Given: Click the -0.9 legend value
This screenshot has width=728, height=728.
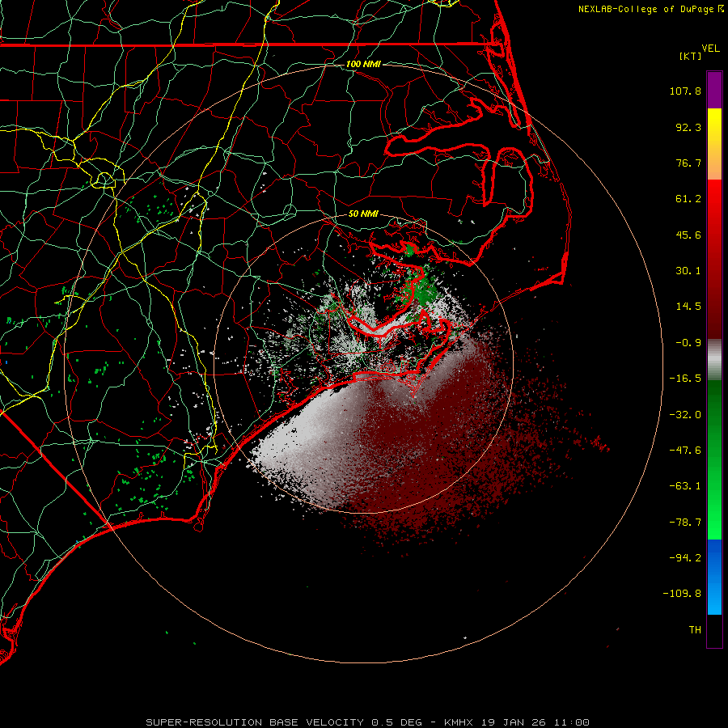Looking at the screenshot, I should [x=688, y=343].
